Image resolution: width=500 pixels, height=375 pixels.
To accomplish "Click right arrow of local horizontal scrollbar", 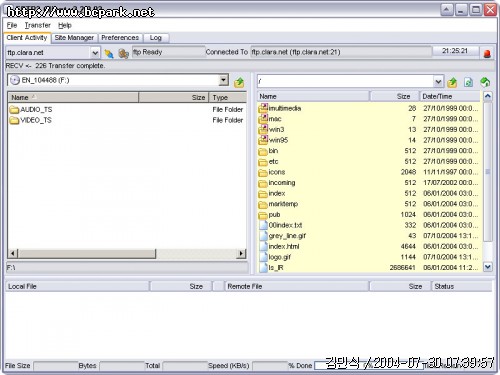I will 241,254.
